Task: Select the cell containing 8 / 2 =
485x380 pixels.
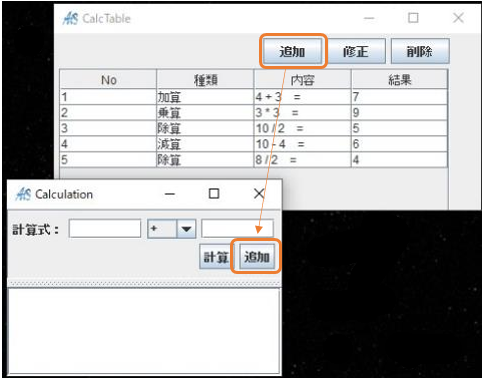Action: tap(302, 160)
